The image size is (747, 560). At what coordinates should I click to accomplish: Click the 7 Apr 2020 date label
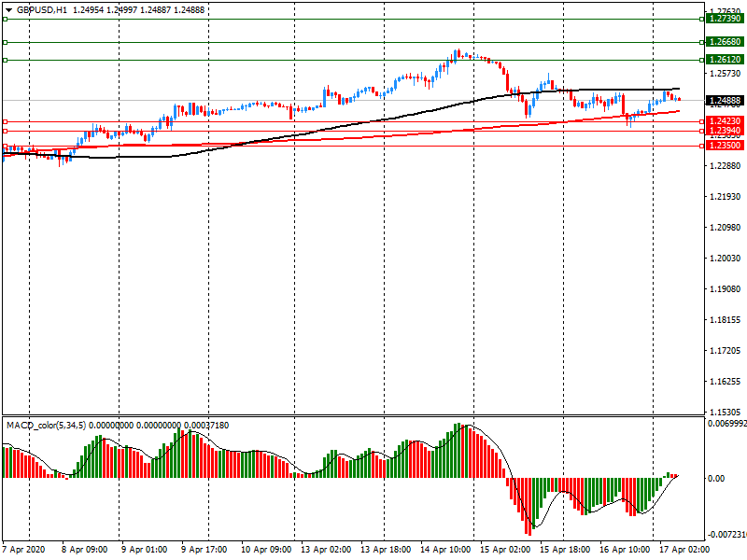pos(22,550)
